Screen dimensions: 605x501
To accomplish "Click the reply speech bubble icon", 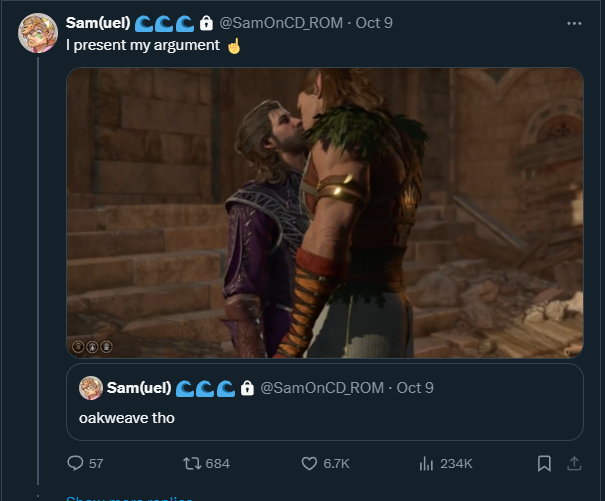I will [75, 463].
